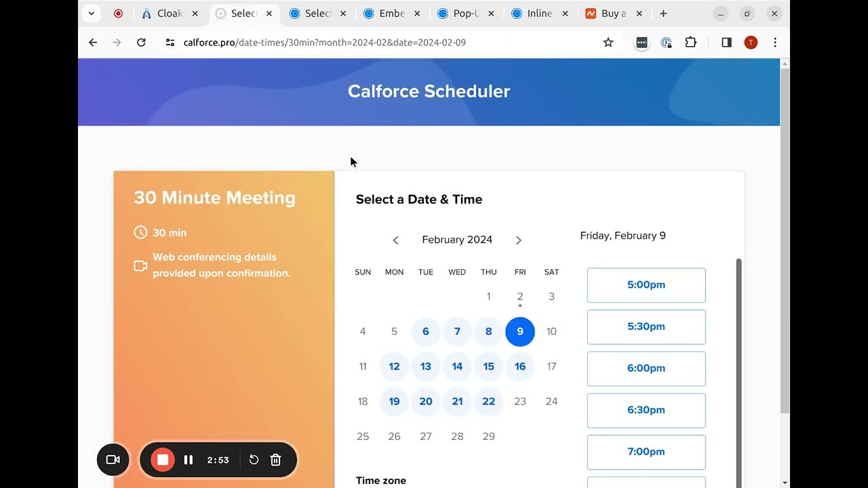Click the time slots list scrollbar
This screenshot has width=868, height=488.
739,373
